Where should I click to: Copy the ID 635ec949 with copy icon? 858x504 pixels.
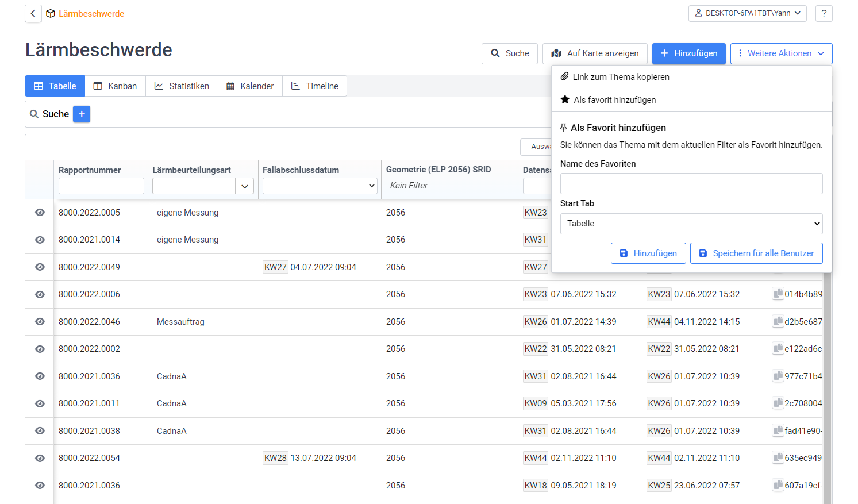[778, 458]
